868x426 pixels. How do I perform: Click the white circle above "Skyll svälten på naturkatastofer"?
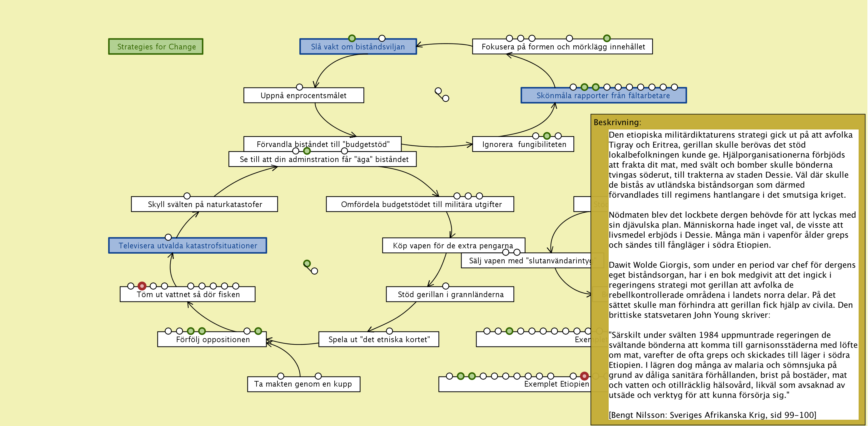point(187,195)
